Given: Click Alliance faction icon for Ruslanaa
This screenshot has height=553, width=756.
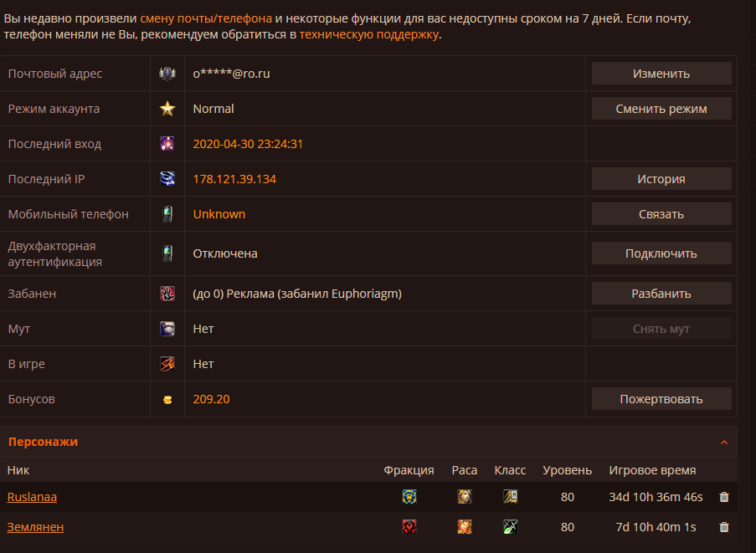Looking at the screenshot, I should pos(409,497).
